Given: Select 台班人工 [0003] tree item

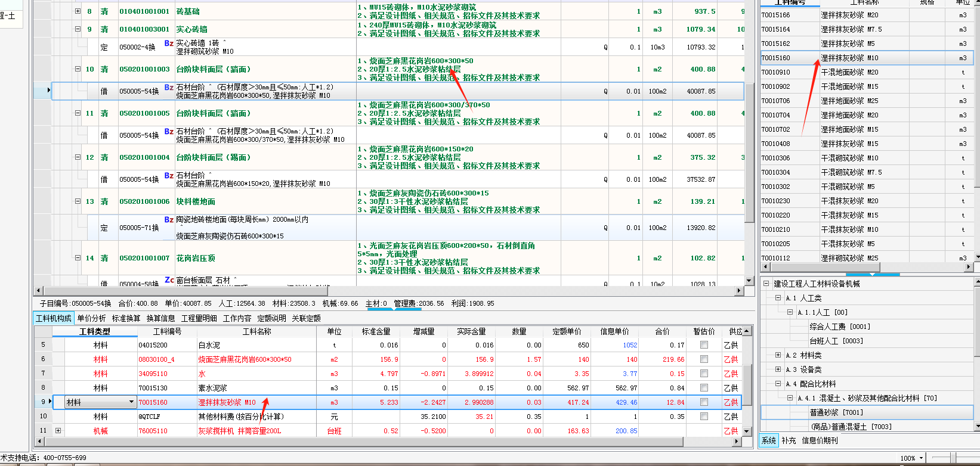Looking at the screenshot, I should coord(836,341).
